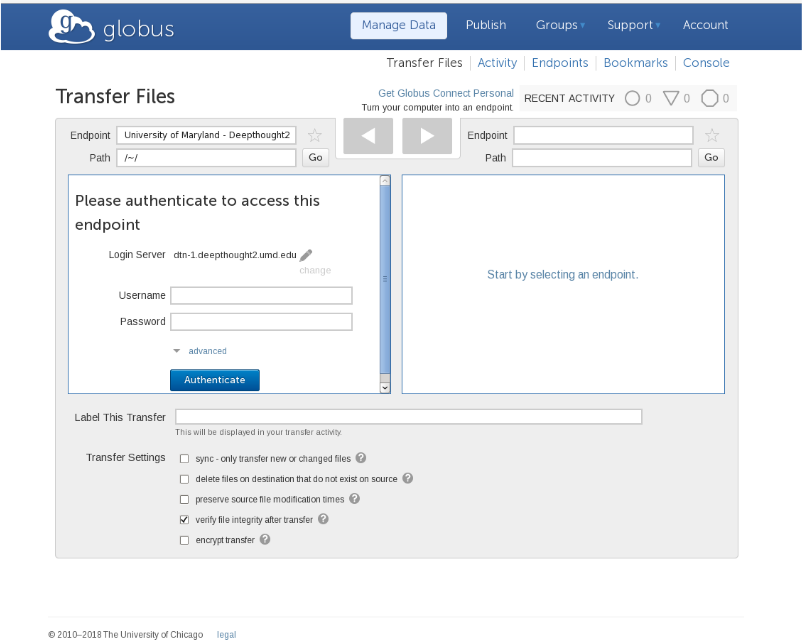The image size is (802, 644).
Task: Switch to the Activity subpage
Action: [x=497, y=63]
